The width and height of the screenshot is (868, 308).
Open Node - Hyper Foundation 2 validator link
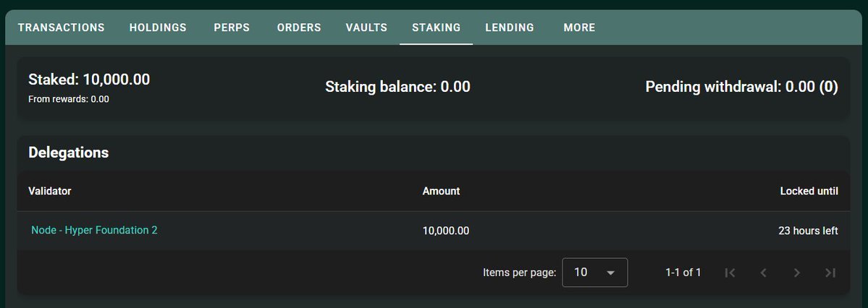pos(94,230)
